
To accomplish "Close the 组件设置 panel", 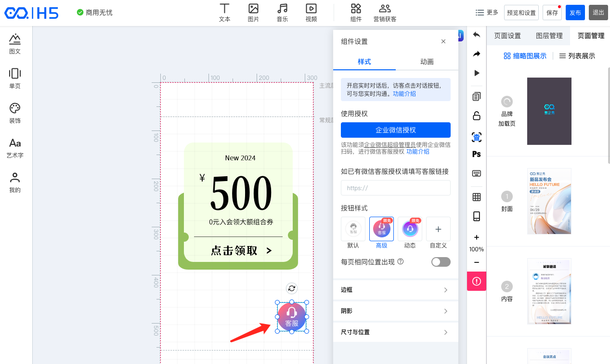I will pos(443,41).
